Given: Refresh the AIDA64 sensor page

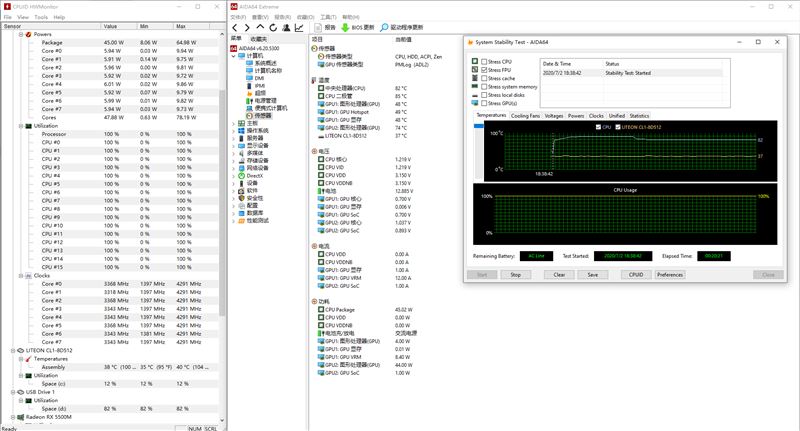Looking at the screenshot, I should click(273, 28).
